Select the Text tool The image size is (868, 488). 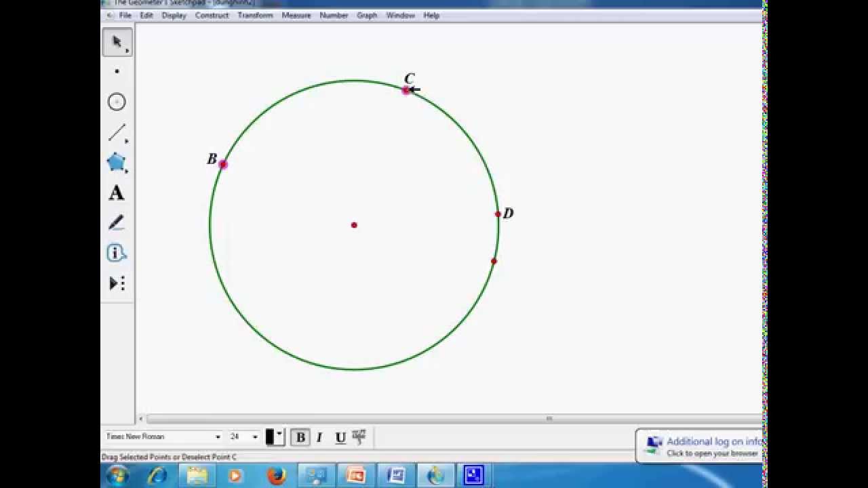click(117, 193)
